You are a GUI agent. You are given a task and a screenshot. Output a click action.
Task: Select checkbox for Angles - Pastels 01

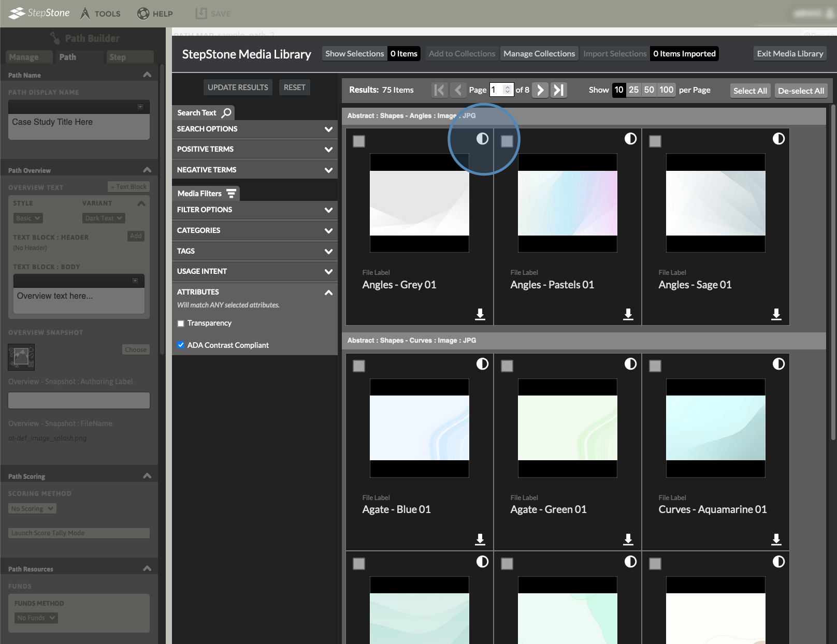(507, 141)
